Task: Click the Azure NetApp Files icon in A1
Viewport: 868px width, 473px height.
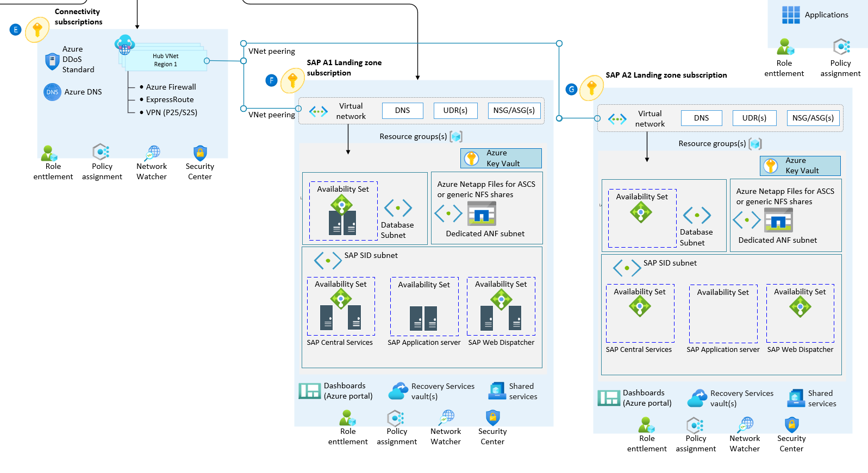Action: [x=482, y=213]
